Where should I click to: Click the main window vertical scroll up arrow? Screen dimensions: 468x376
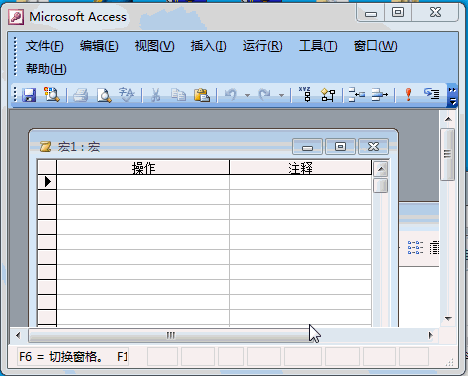click(448, 119)
